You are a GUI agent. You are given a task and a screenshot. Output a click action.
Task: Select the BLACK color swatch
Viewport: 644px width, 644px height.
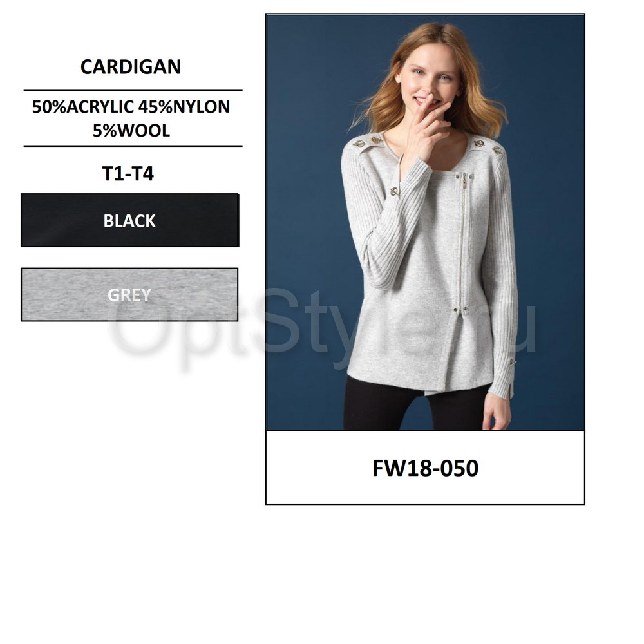coord(130,220)
